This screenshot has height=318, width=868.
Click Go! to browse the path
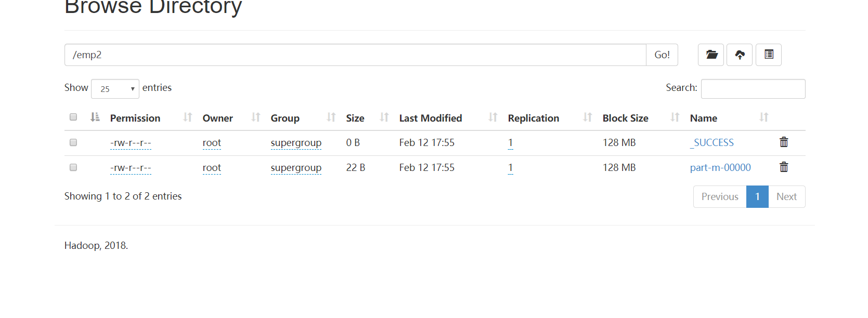662,55
